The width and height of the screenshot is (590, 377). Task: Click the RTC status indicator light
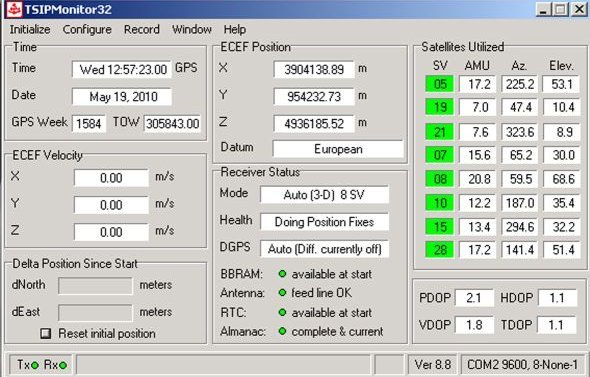[x=282, y=312]
